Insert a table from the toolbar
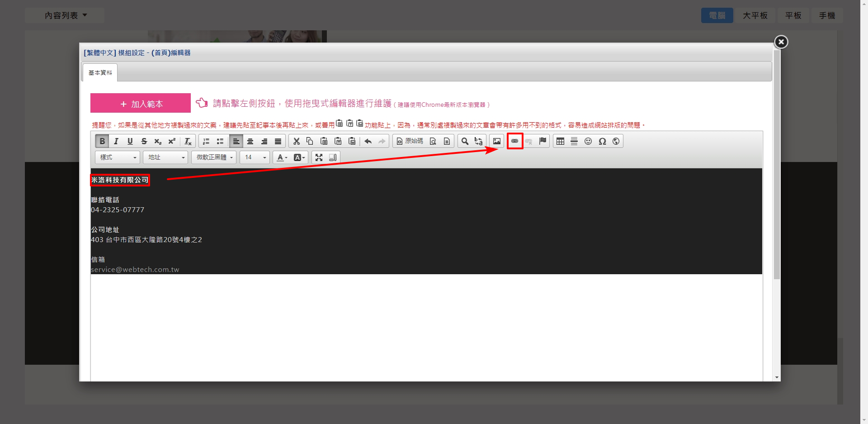The height and width of the screenshot is (424, 868). (560, 141)
